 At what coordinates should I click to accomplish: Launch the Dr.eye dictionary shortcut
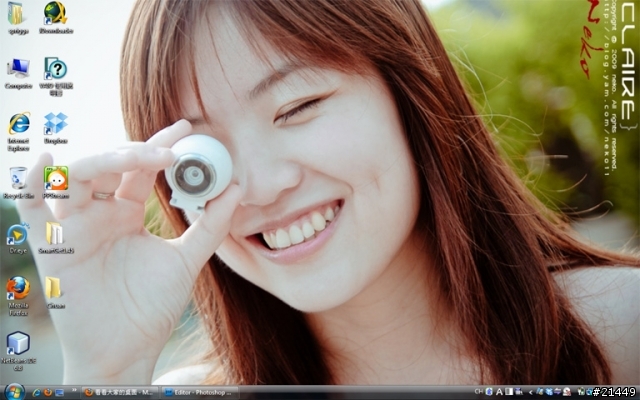click(18, 238)
